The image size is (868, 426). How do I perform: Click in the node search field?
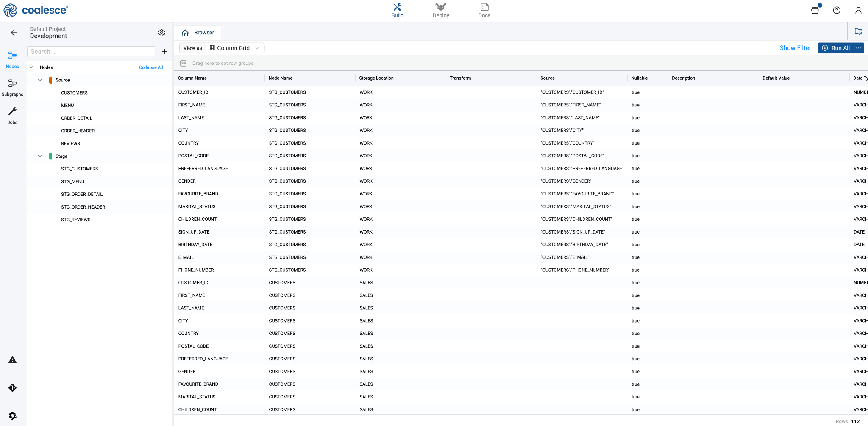pos(91,52)
